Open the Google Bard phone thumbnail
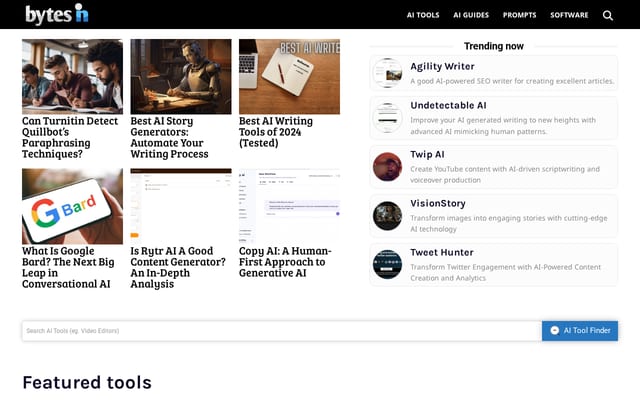The width and height of the screenshot is (640, 400). [x=72, y=206]
